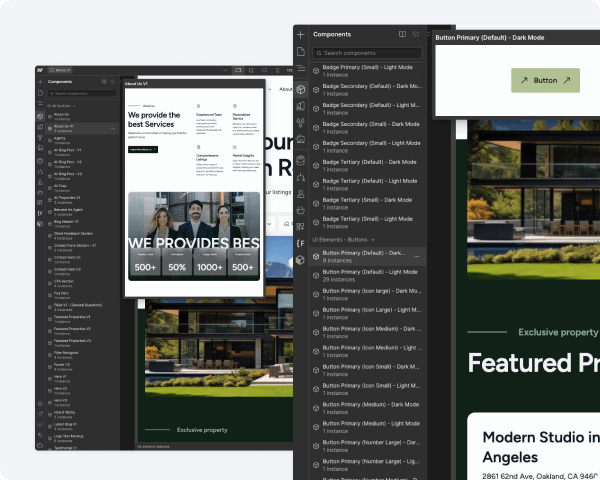This screenshot has width=600, height=480.
Task: Select Badge Primary (Small) - Light Mode component
Action: click(x=368, y=71)
